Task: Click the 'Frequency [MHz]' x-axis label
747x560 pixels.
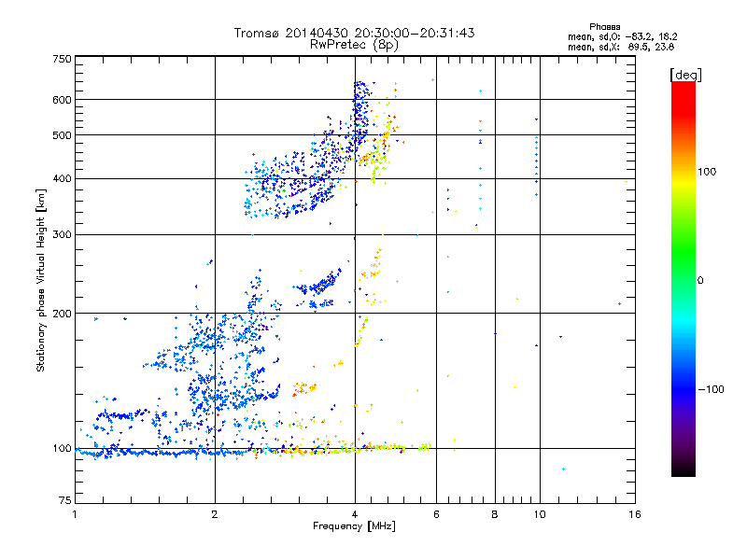Action: [354, 526]
